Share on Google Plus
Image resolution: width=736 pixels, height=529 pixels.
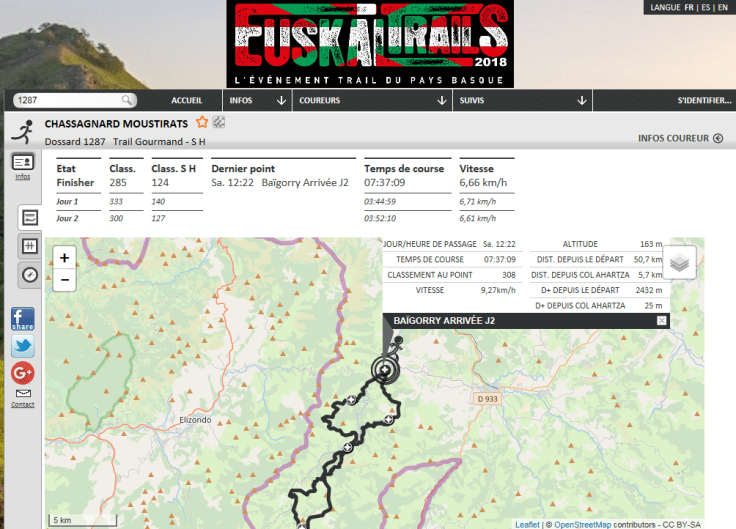tap(22, 373)
